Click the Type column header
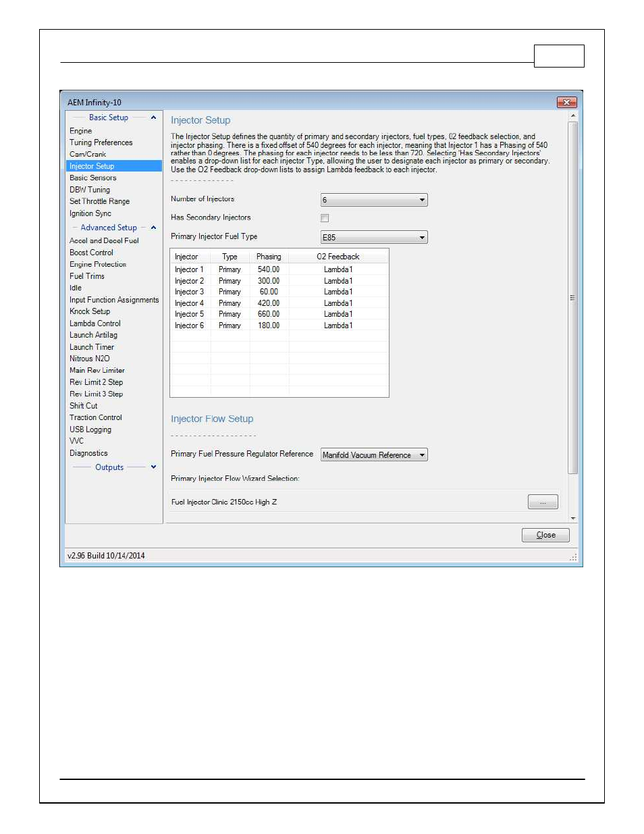644x834 pixels. [230, 257]
